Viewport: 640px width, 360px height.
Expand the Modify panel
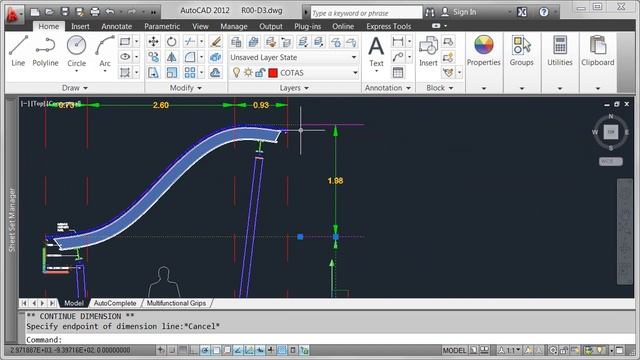185,88
